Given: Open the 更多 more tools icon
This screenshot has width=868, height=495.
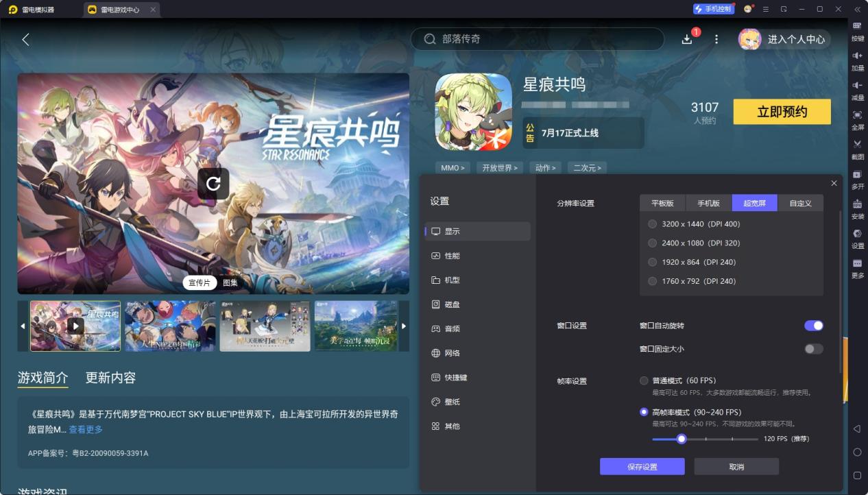Looking at the screenshot, I should click(857, 263).
